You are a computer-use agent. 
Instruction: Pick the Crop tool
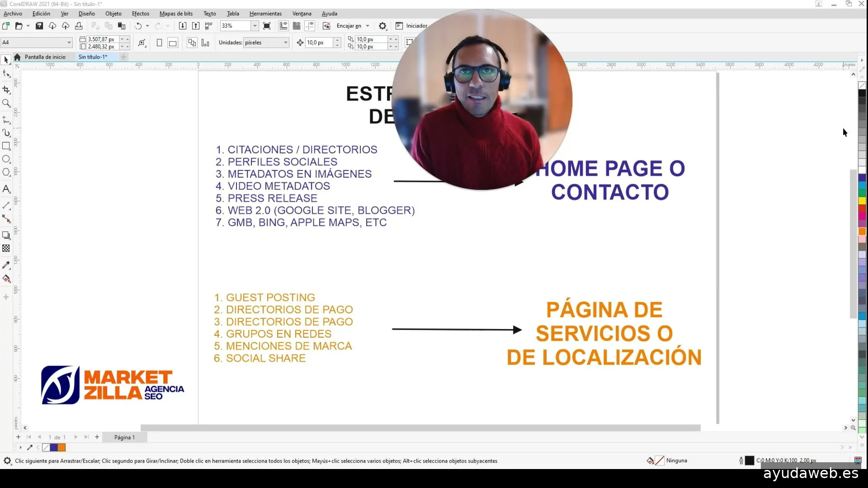(6, 89)
